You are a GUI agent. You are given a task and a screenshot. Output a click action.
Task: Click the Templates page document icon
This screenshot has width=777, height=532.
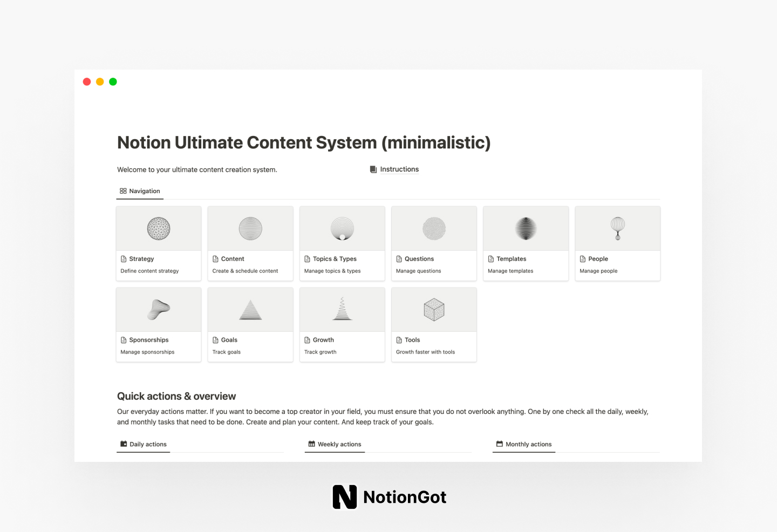tap(491, 258)
